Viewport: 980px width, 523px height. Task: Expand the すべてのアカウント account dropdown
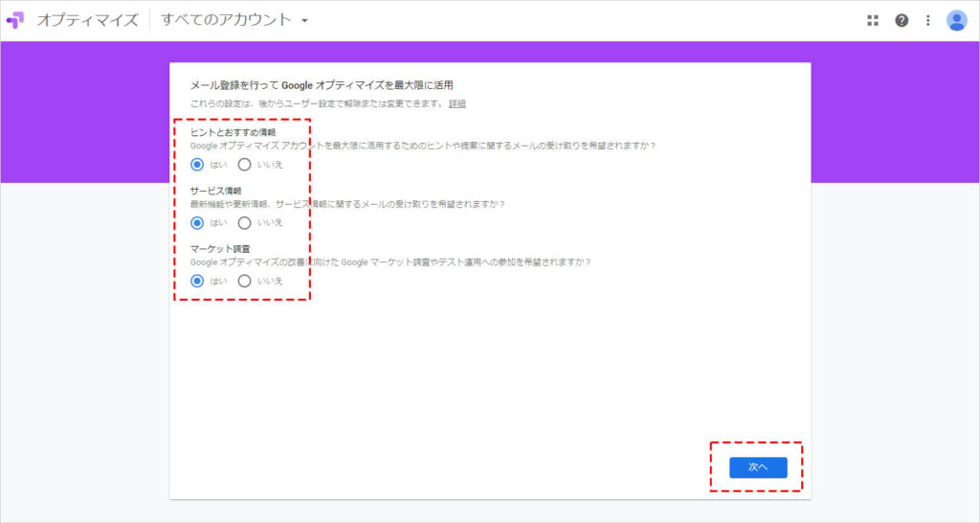234,20
